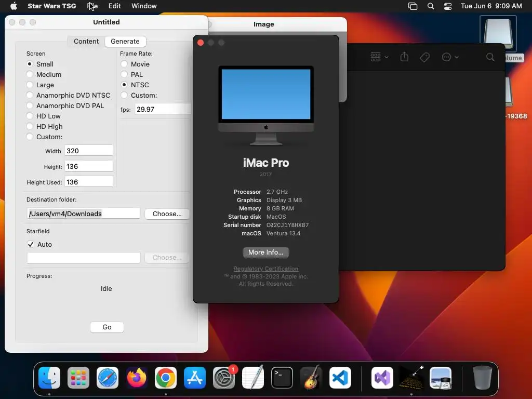Click the Apple menu logo
Image resolution: width=532 pixels, height=399 pixels.
pos(14,6)
